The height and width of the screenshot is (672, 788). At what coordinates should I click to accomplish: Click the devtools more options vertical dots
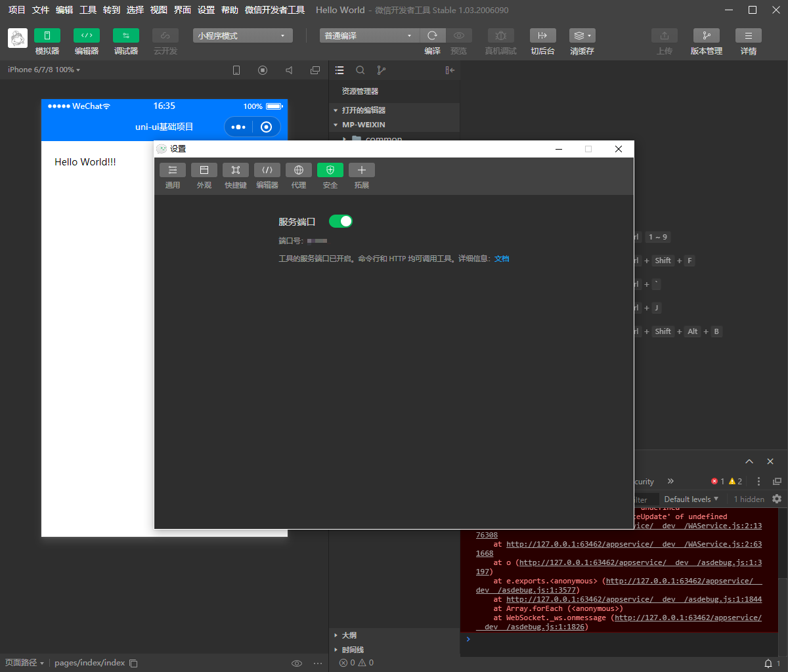pos(758,481)
